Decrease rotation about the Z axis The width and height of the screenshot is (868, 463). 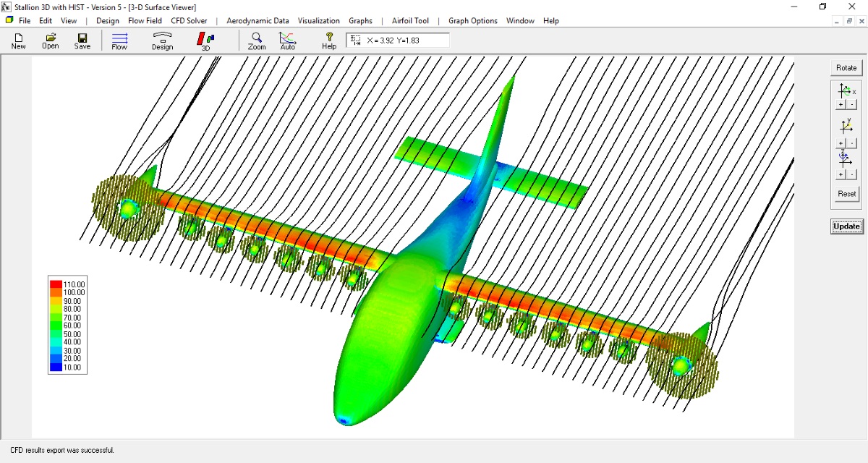coord(852,175)
